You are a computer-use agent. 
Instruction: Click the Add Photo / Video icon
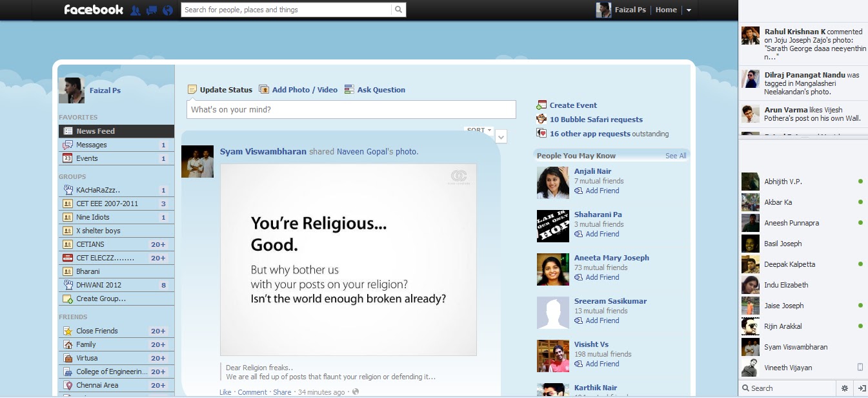pyautogui.click(x=264, y=89)
